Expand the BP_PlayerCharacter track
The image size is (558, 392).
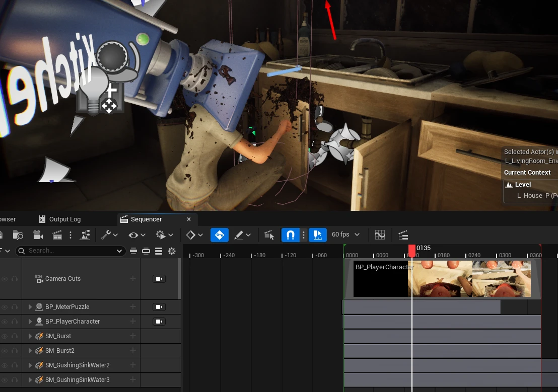pos(30,321)
